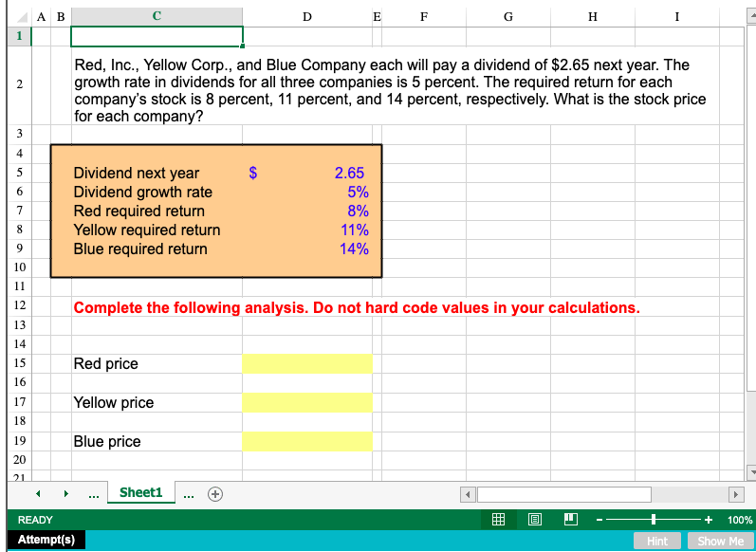Add a new sheet with plus icon
This screenshot has height=552, width=756.
[x=215, y=494]
